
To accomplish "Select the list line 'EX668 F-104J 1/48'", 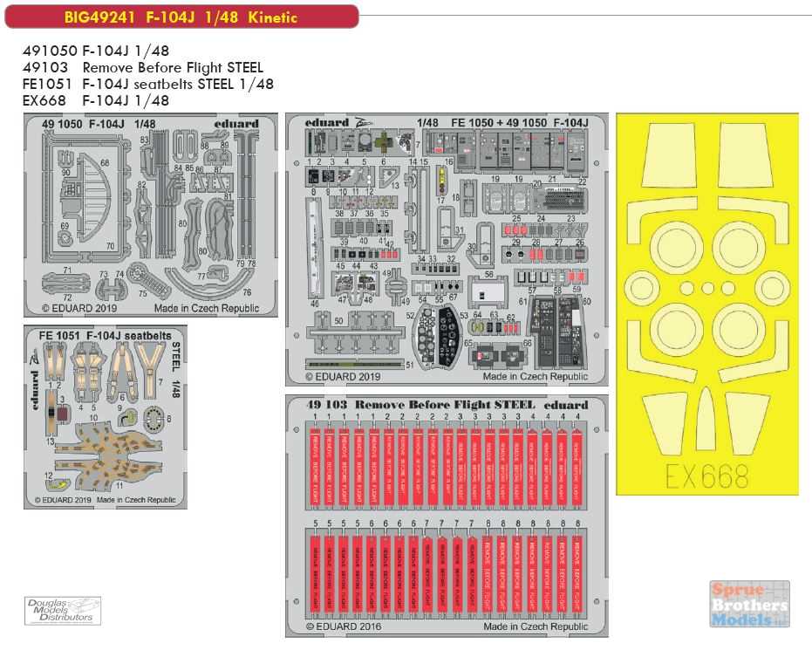I will [96, 100].
